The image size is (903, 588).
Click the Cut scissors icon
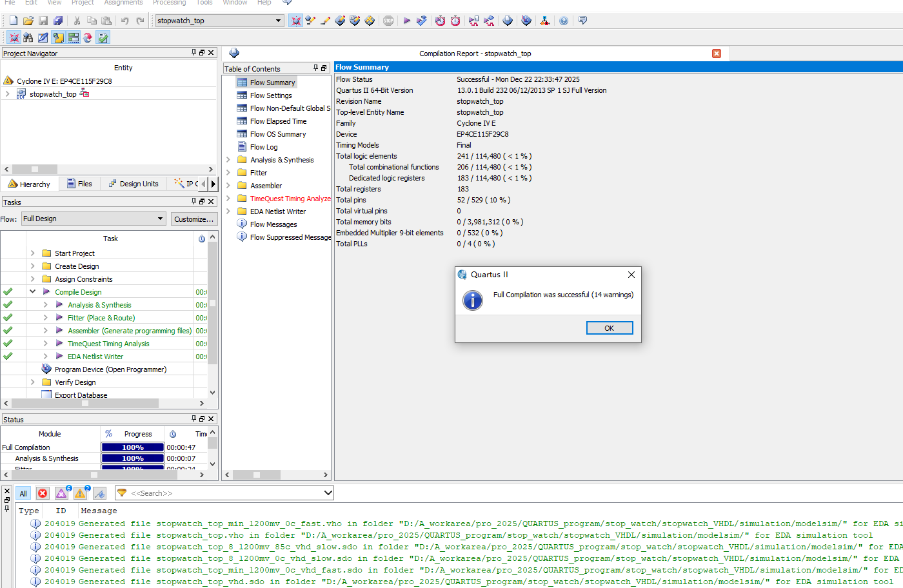(x=77, y=21)
